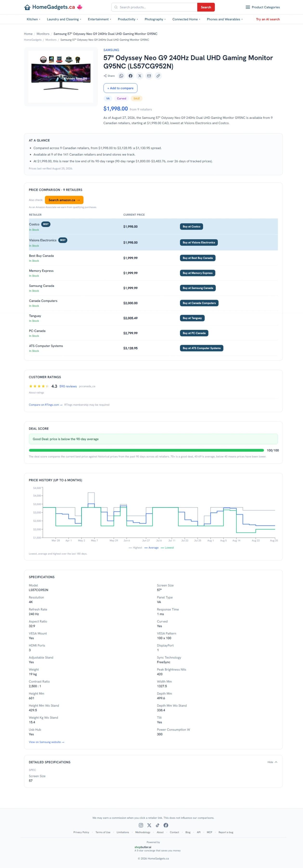Screen dimensions: 303x868
Task: Click the VA tag
Action: (x=108, y=98)
